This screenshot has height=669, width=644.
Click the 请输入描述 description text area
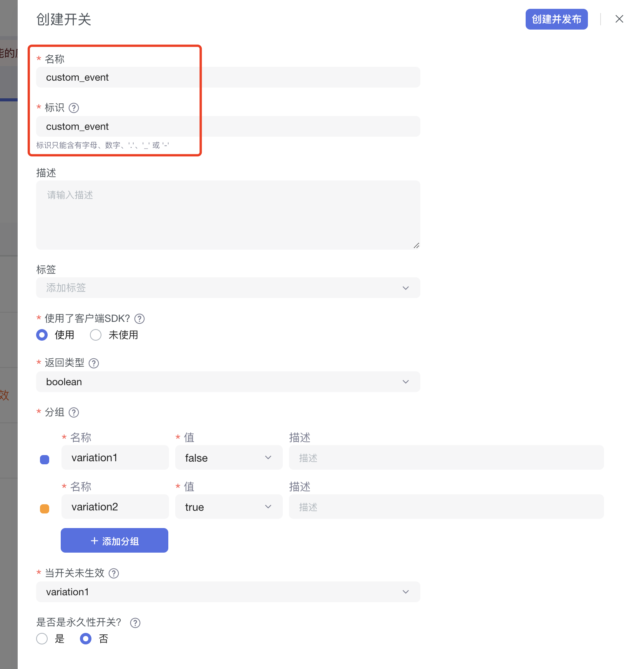[228, 215]
